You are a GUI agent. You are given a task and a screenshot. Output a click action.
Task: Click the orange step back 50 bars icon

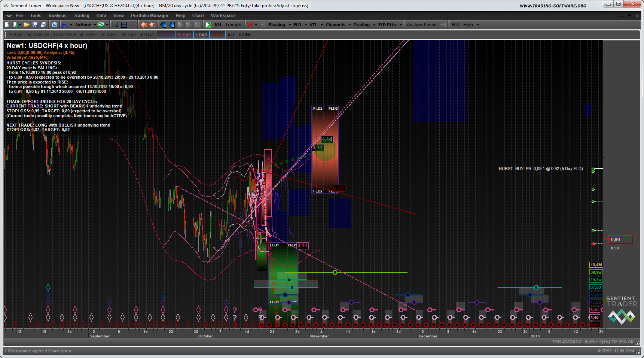pyautogui.click(x=144, y=25)
